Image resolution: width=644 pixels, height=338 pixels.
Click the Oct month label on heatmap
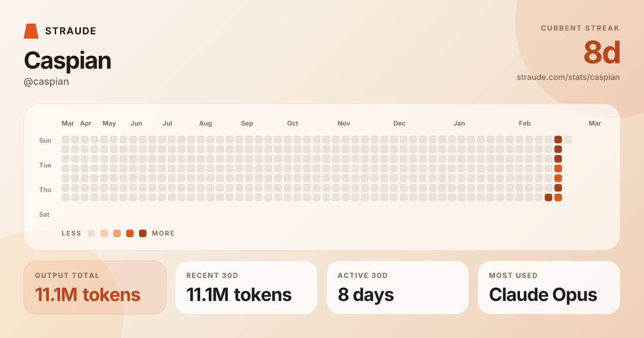[x=292, y=123]
